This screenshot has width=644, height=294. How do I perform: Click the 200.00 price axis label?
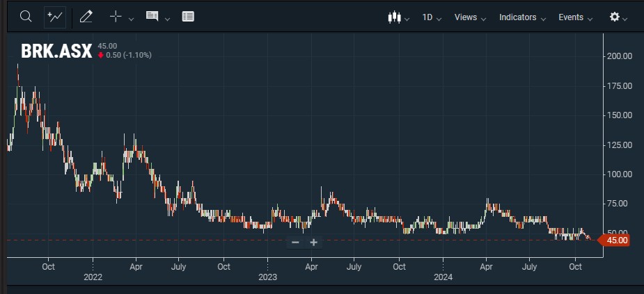point(620,56)
